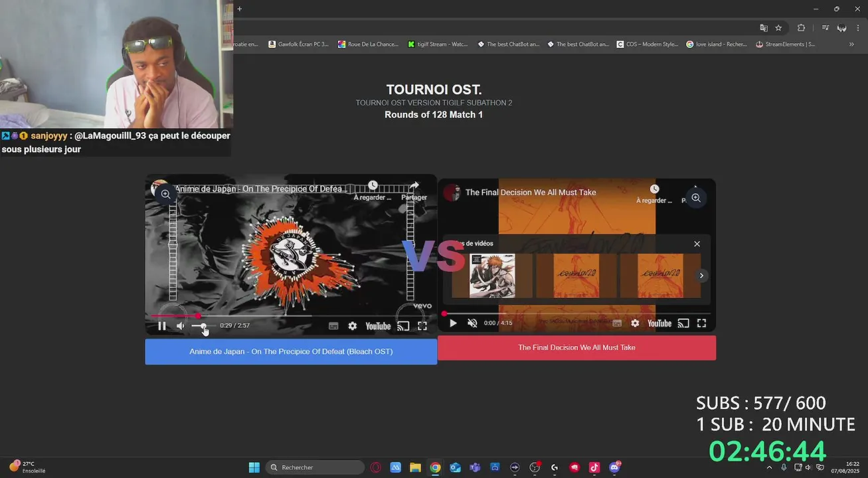Viewport: 868px width, 478px height.
Task: Open Microsoft Teams from the taskbar
Action: 475,467
